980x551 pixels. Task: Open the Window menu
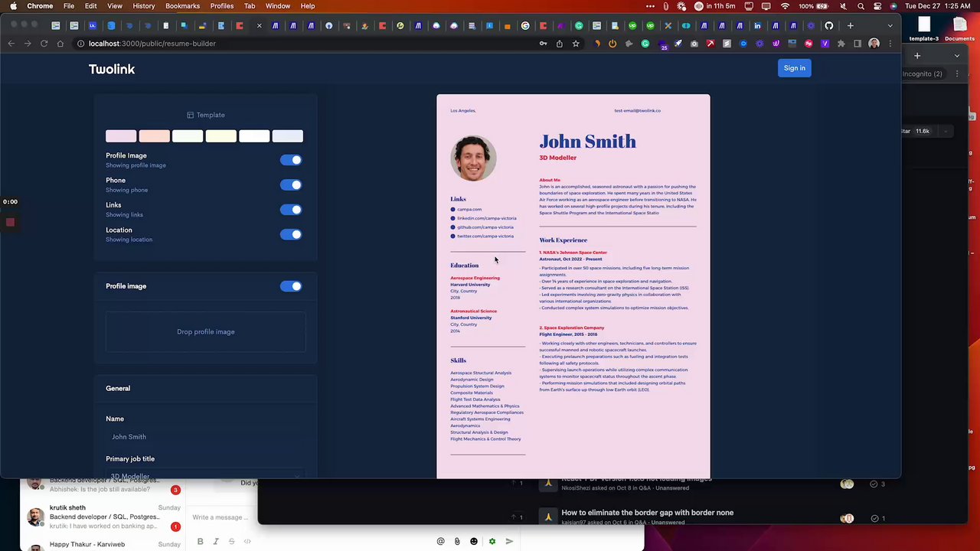[278, 6]
